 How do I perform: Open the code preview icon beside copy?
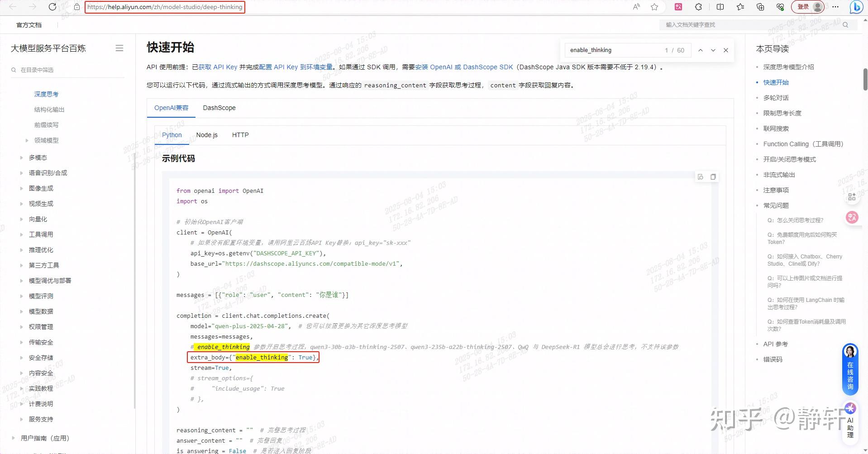[701, 177]
